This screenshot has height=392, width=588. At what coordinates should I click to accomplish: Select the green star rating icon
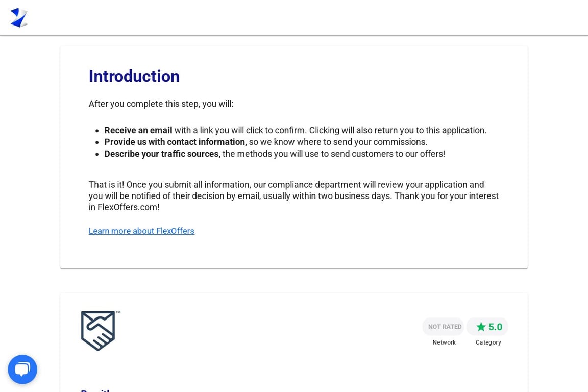tap(480, 327)
